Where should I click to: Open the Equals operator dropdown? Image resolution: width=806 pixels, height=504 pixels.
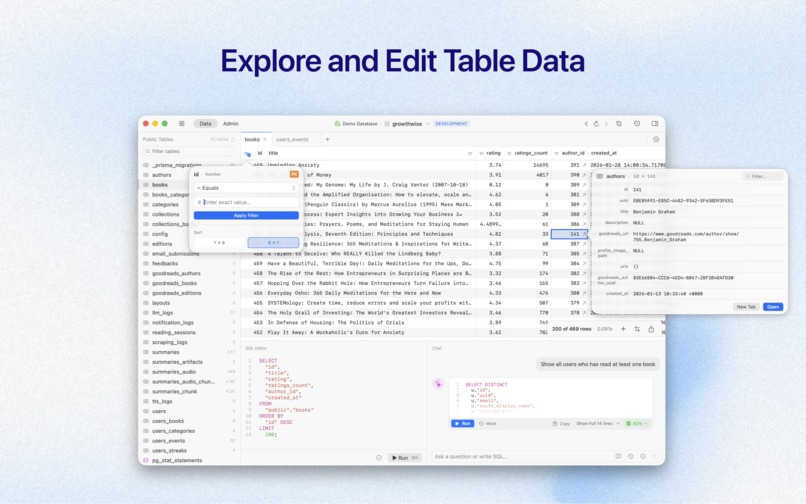246,188
